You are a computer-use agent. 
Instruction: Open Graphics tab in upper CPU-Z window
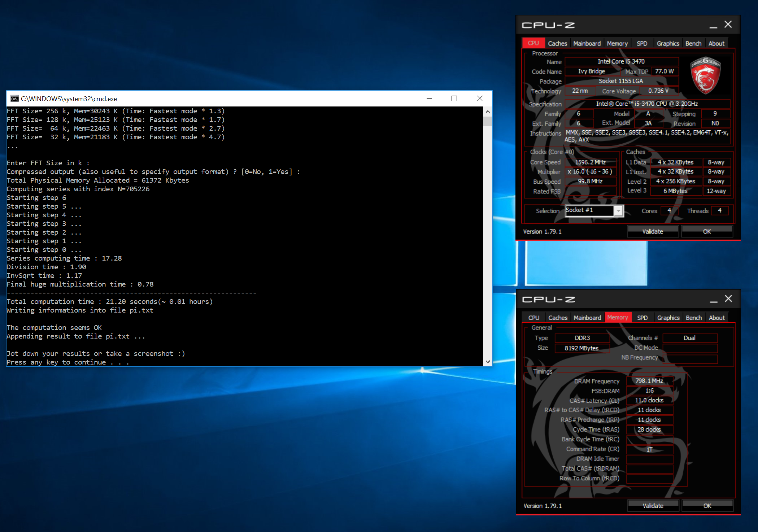668,43
